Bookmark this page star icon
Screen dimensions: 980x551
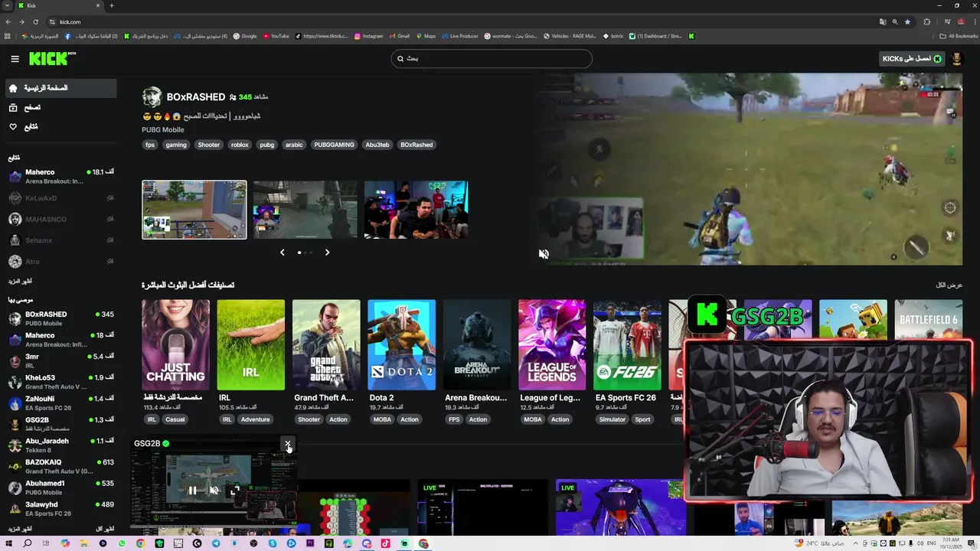pyautogui.click(x=907, y=21)
